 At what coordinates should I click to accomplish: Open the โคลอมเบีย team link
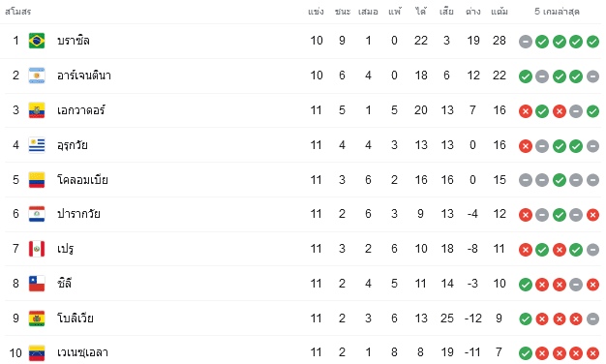point(82,180)
